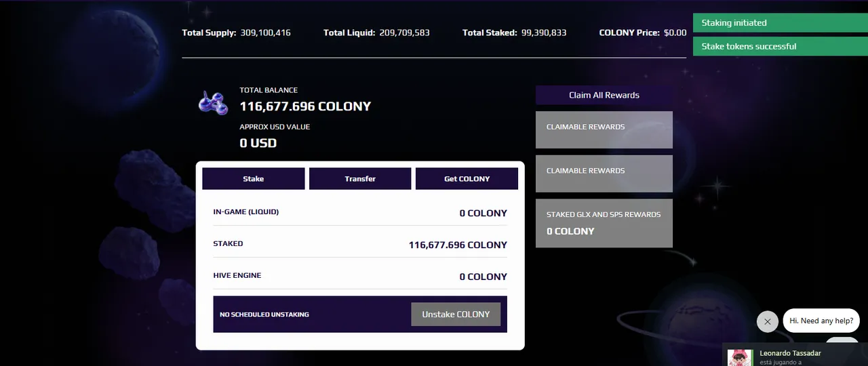Select the STAKED row label
Screen dimensions: 868x366
pyautogui.click(x=228, y=244)
